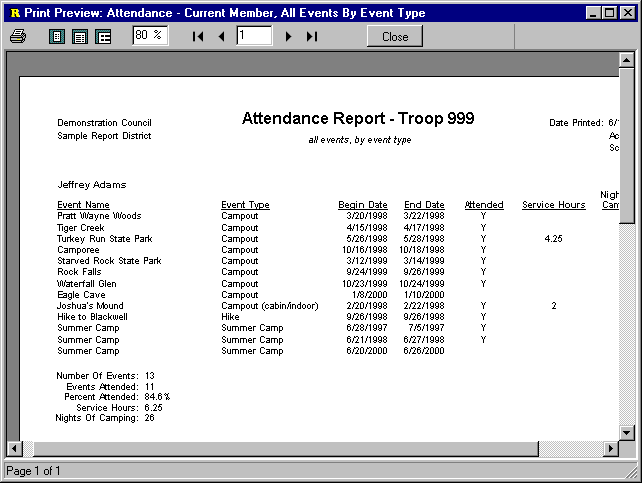Close the print preview with Close button
The width and height of the screenshot is (642, 483).
(395, 36)
